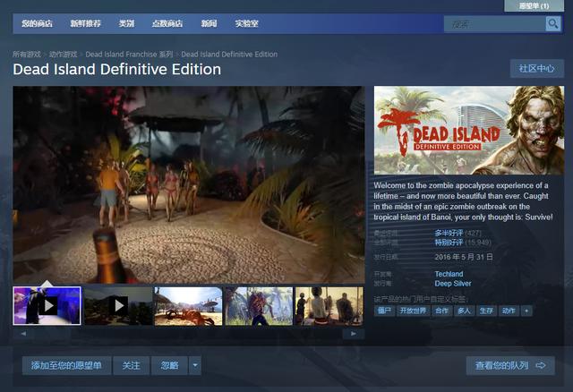Image resolution: width=573 pixels, height=392 pixels.
Task: Click the release date 2016 年 5 月 31 日
Action: coord(464,257)
